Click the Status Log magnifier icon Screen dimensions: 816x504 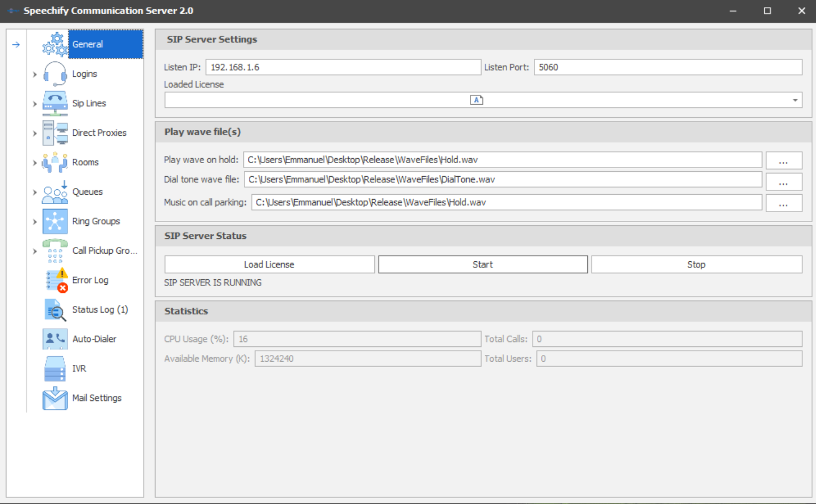click(x=55, y=310)
